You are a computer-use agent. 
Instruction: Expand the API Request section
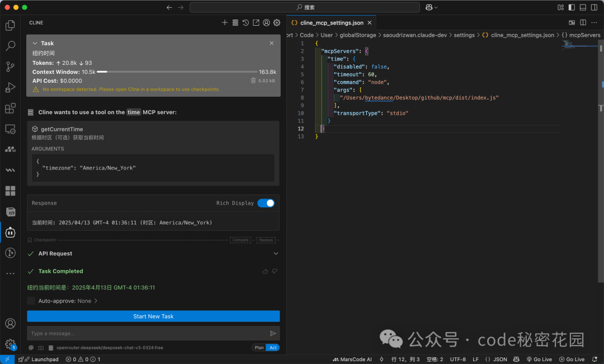275,253
